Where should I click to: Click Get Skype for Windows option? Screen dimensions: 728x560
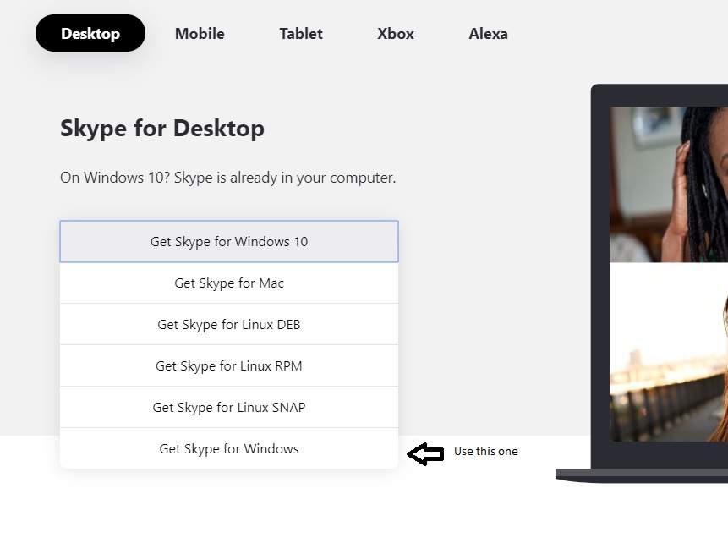229,448
